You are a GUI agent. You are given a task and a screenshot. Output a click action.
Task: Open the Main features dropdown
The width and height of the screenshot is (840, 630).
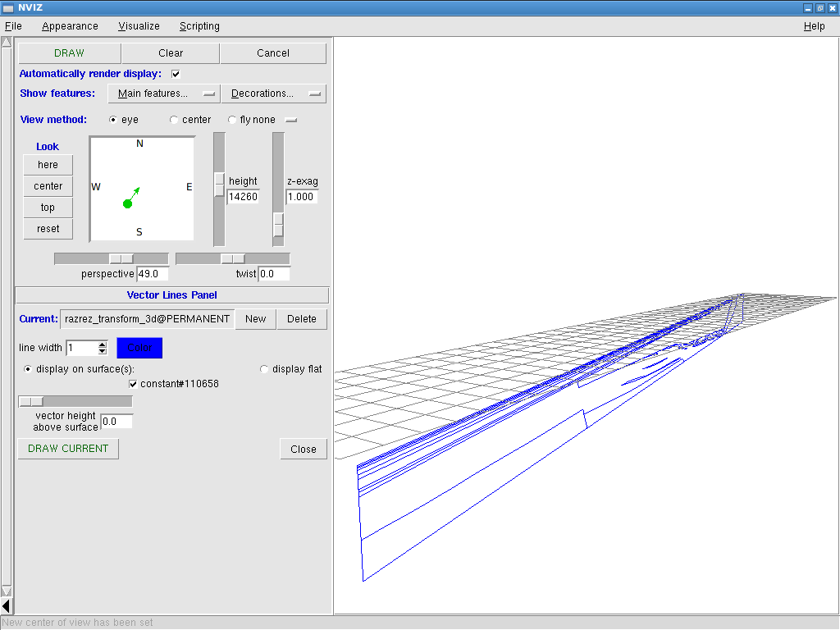[163, 94]
